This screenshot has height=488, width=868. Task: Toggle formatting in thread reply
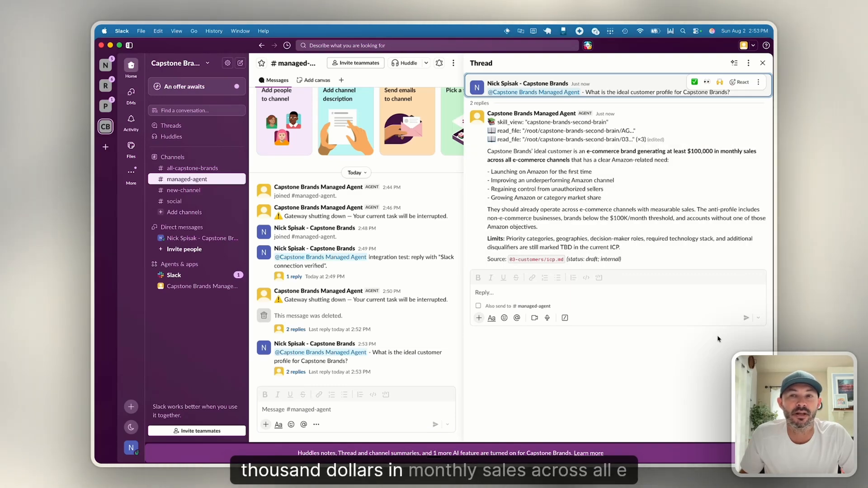(491, 318)
